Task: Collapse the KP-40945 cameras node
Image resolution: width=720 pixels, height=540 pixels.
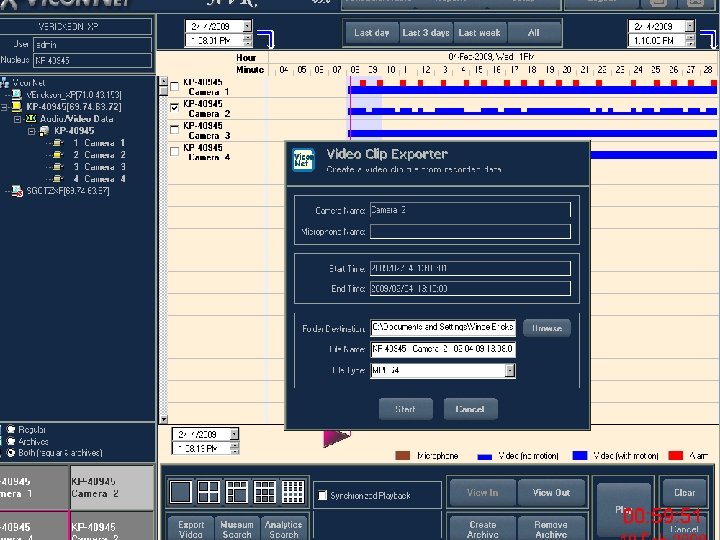Action: point(31,131)
